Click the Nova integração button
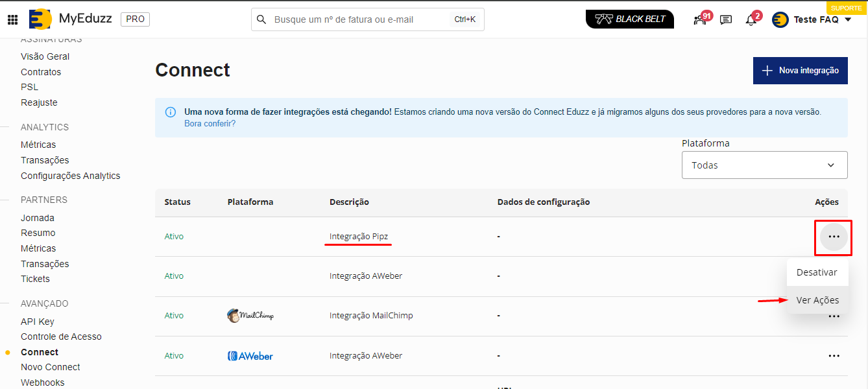Screen dimensions: 868x389 click(800, 70)
